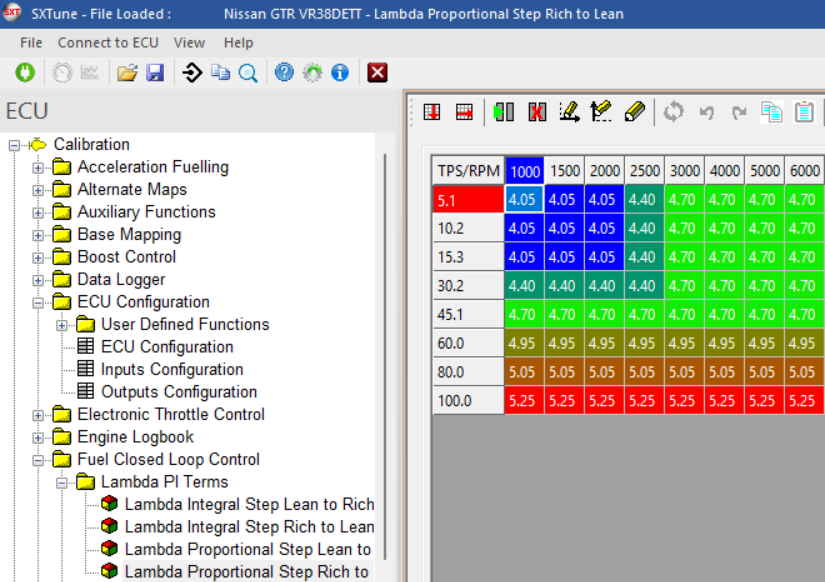Click the TPS/RPM corner header cell

point(468,170)
